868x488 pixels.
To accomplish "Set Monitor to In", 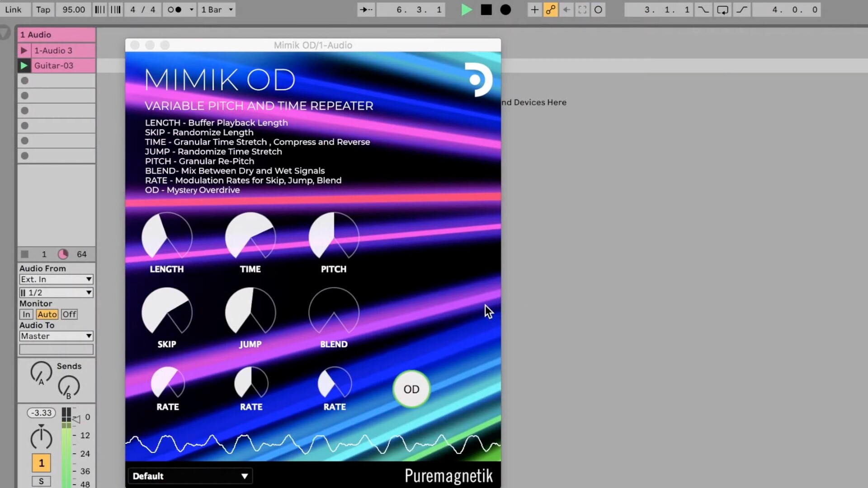I will pyautogui.click(x=26, y=314).
